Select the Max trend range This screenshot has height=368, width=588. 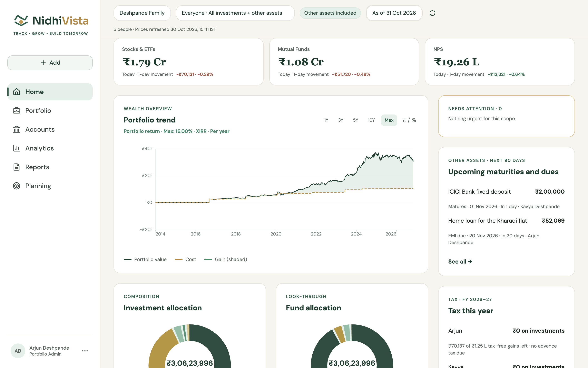point(389,120)
